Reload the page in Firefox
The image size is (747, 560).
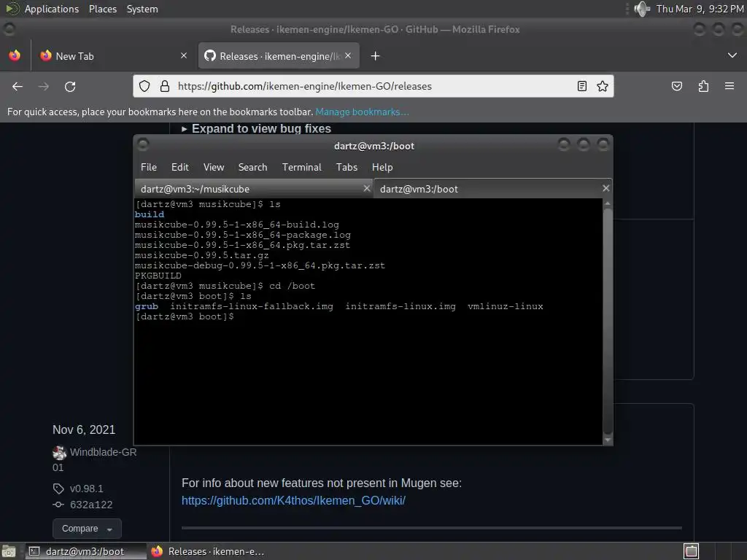point(70,86)
